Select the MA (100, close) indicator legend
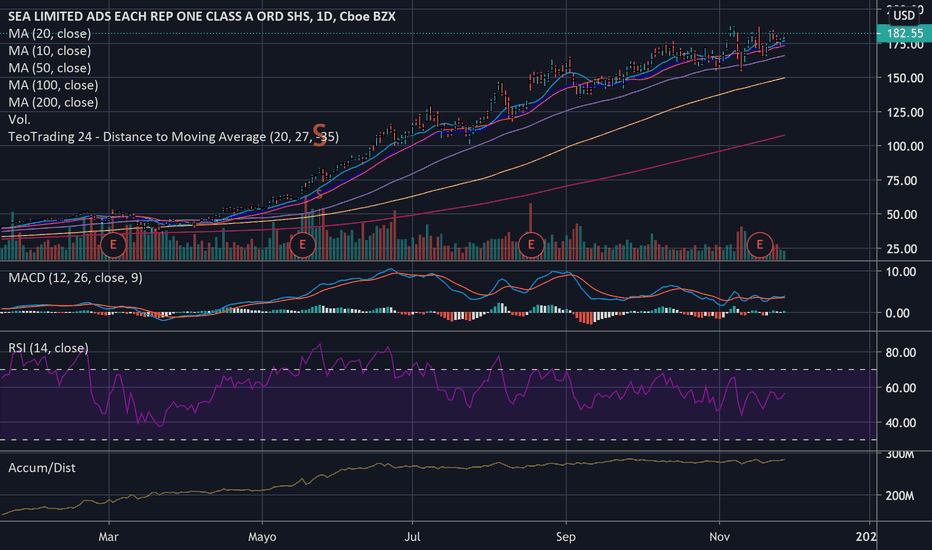Viewport: 932px width, 550px height. (53, 85)
